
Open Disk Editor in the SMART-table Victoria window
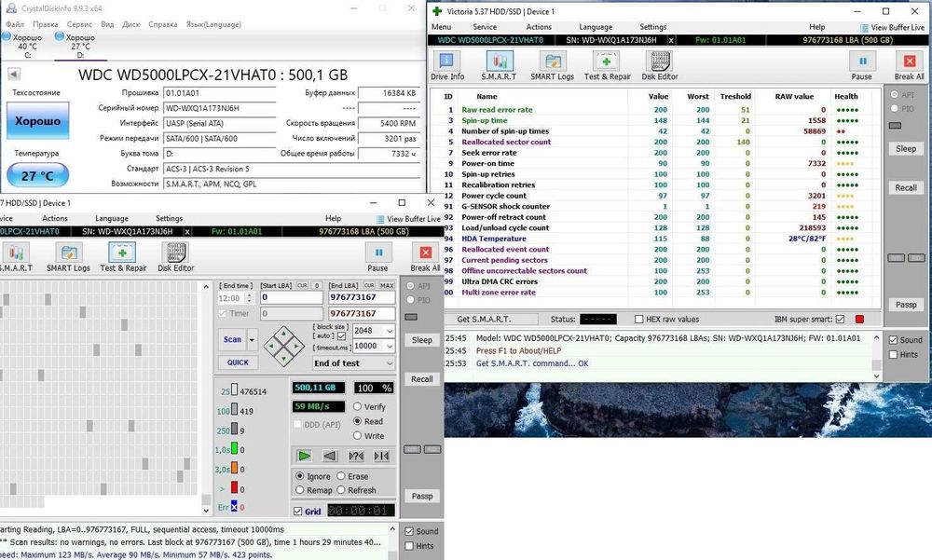[659, 65]
